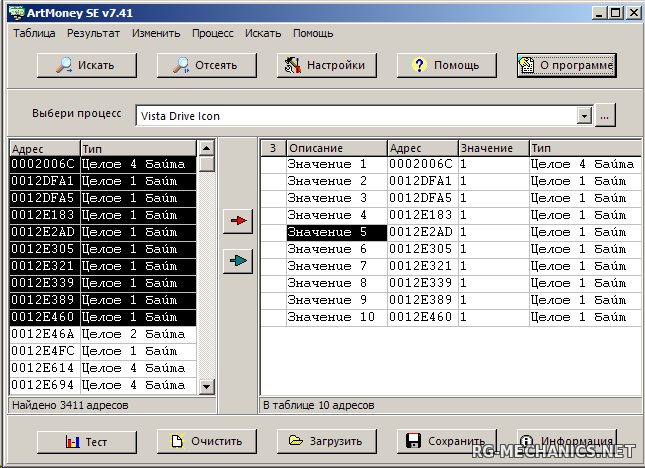Select address 0012E46A in found list
The image size is (645, 468).
click(44, 334)
